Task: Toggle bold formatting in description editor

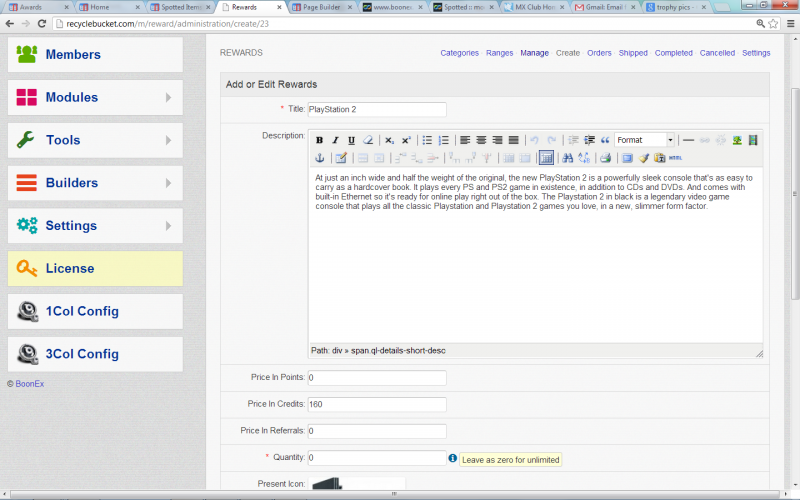Action: [319, 140]
